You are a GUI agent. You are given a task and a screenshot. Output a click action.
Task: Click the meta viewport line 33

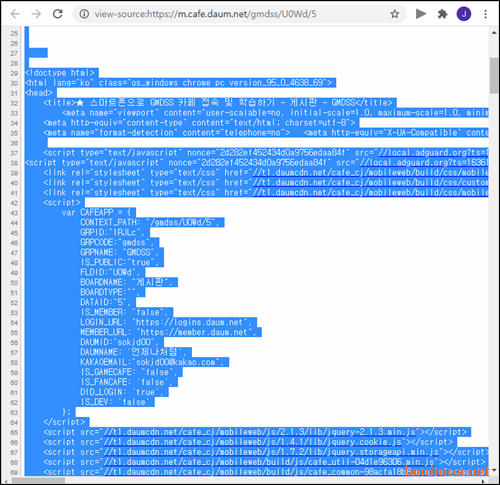point(275,113)
